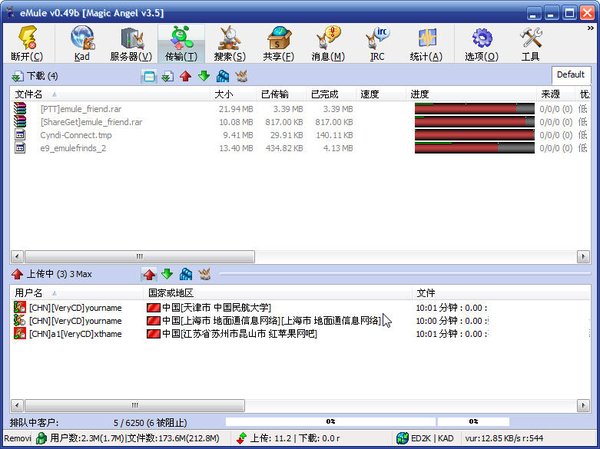Screen dimensions: 600x449
Task: Click progress bar of [PTT]emule_friend.rar
Action: tap(474, 109)
